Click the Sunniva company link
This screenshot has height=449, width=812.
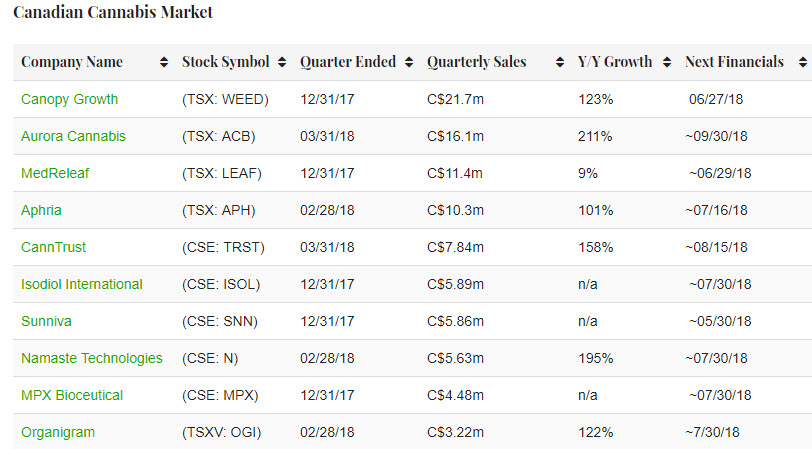pos(46,321)
